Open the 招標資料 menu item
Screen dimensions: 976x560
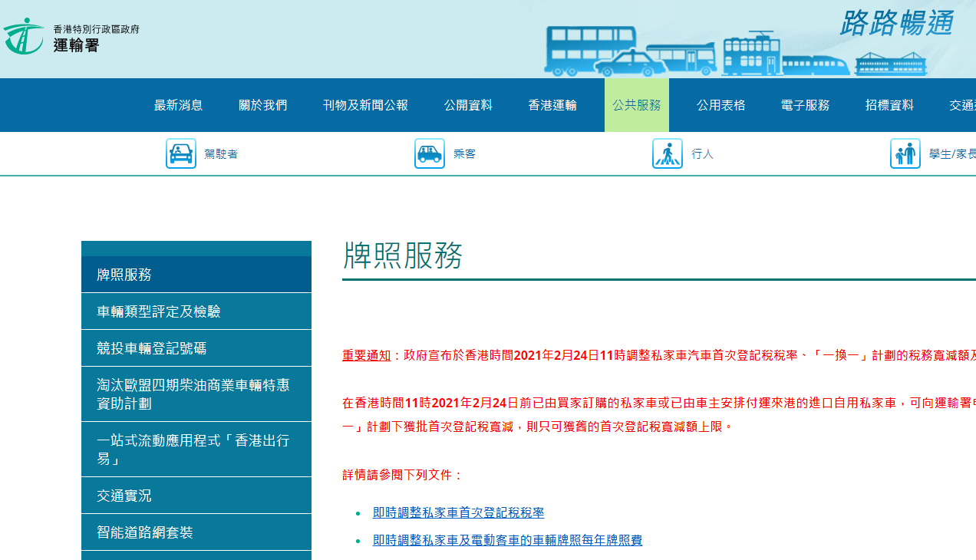889,105
